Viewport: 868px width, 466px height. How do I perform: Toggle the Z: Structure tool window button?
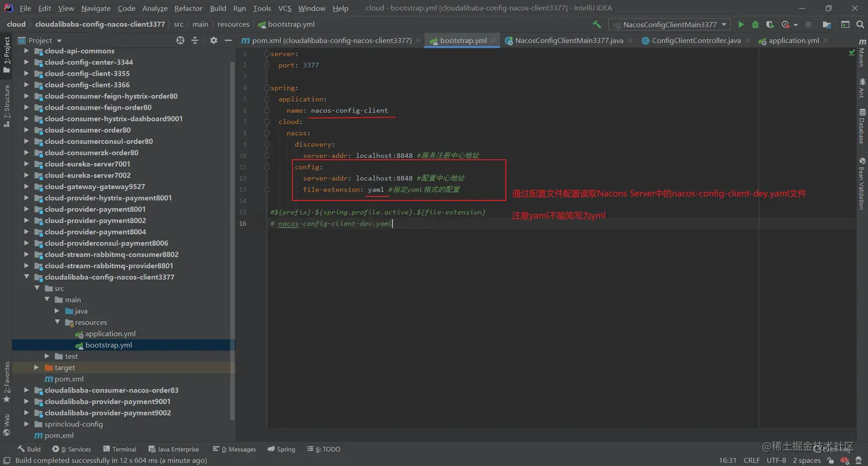click(6, 106)
